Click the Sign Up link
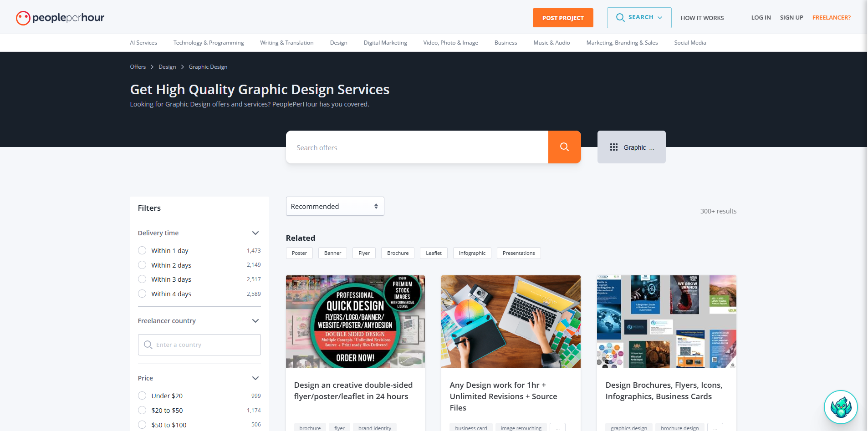Image resolution: width=868 pixels, height=431 pixels. tap(791, 18)
